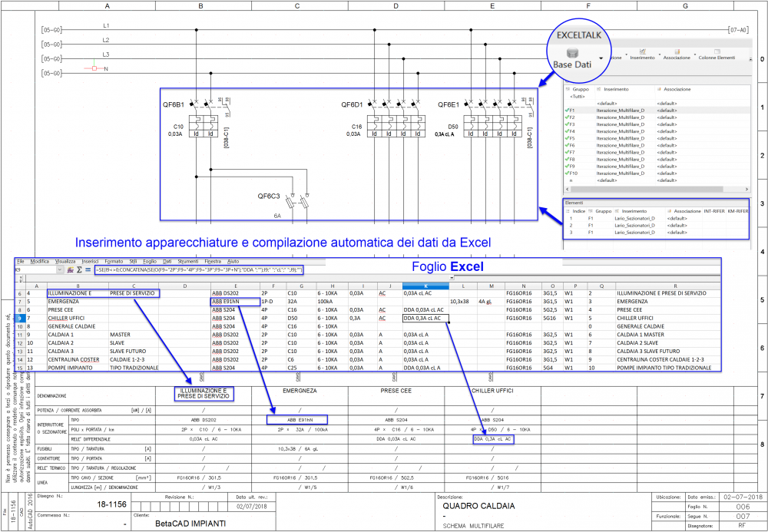
Task: Select spreadsheet column E header
Action: click(x=236, y=286)
